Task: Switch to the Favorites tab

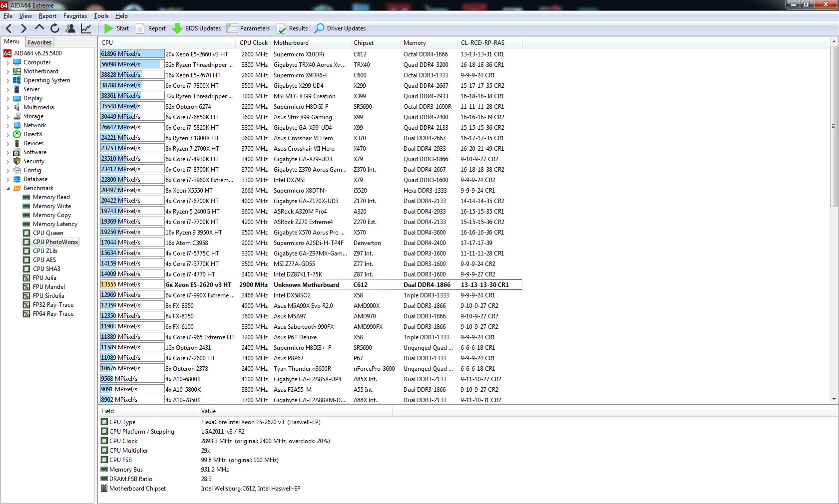Action: tap(39, 42)
